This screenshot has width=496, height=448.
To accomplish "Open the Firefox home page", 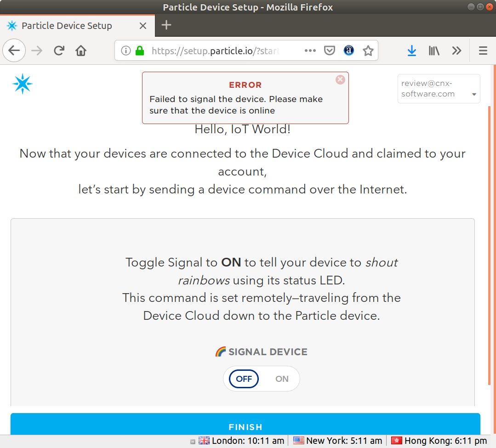I will point(81,51).
